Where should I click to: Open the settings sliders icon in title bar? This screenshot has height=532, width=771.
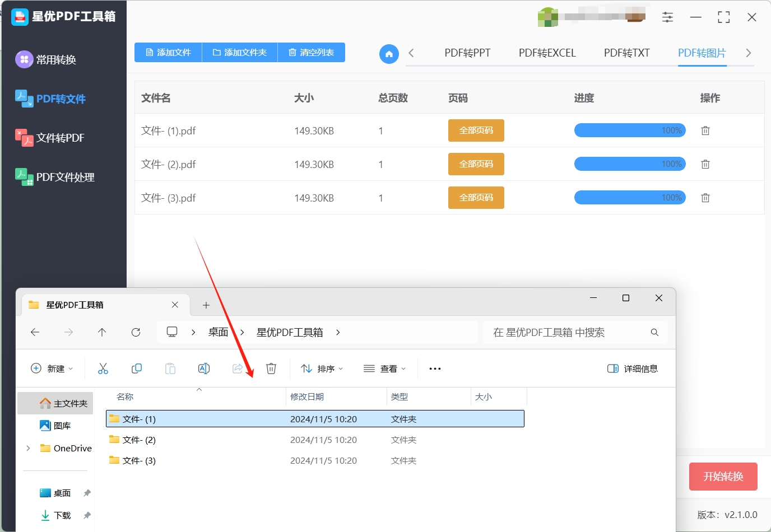pyautogui.click(x=667, y=17)
